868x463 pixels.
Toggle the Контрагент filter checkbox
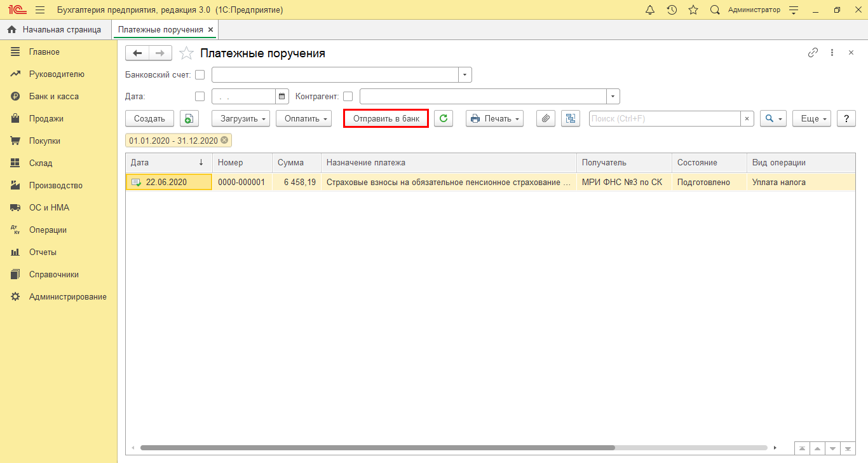pyautogui.click(x=348, y=97)
